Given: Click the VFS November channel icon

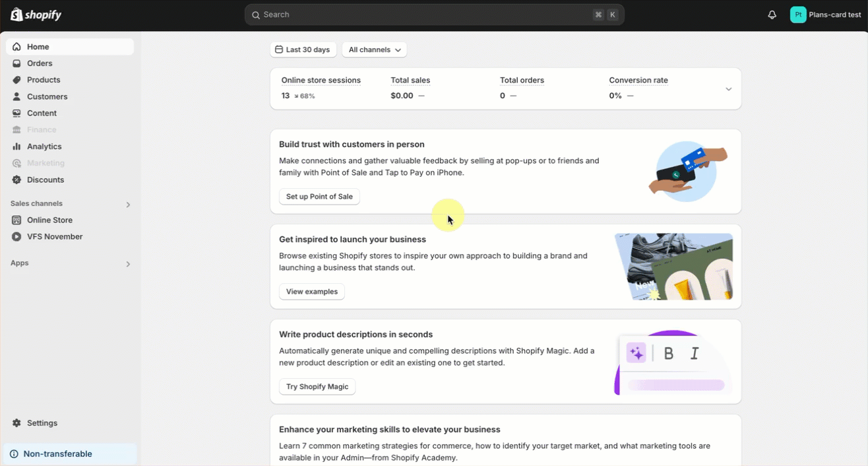Looking at the screenshot, I should (x=16, y=236).
